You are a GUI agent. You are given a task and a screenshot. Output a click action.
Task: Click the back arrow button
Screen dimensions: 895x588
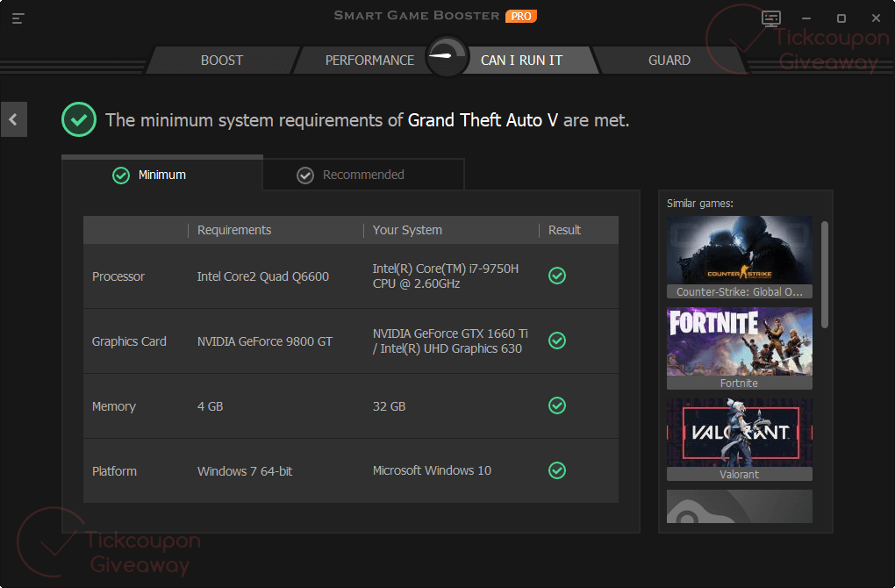click(x=14, y=119)
